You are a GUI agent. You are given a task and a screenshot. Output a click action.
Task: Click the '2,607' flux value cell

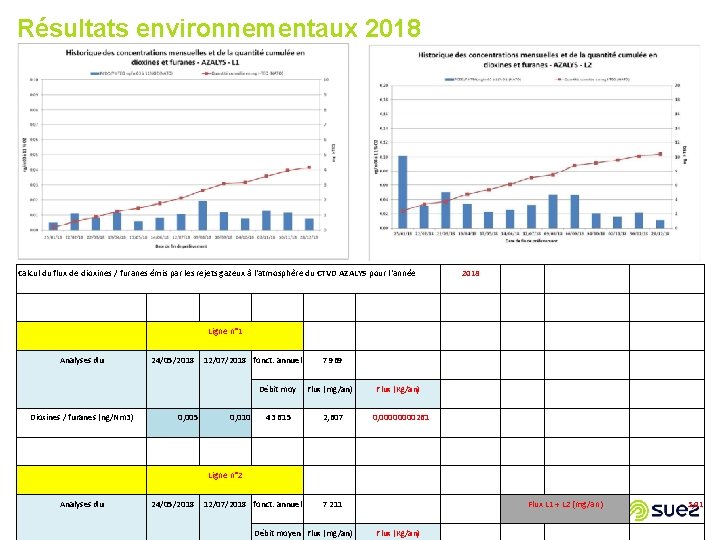coord(329,422)
